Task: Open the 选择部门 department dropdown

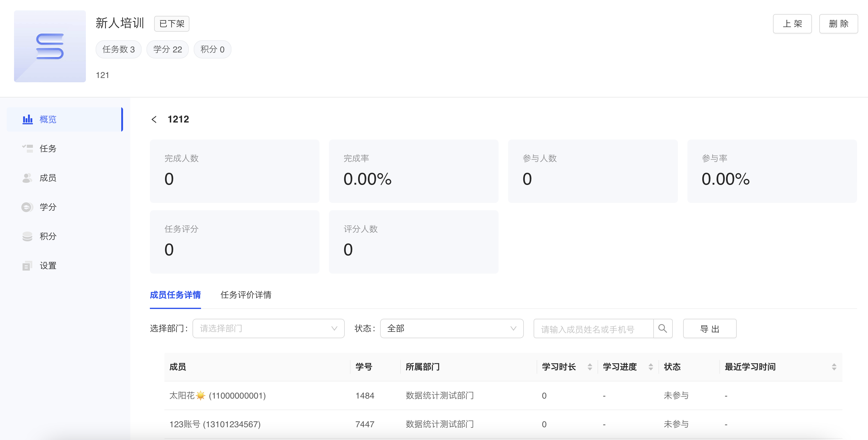Action: (268, 328)
